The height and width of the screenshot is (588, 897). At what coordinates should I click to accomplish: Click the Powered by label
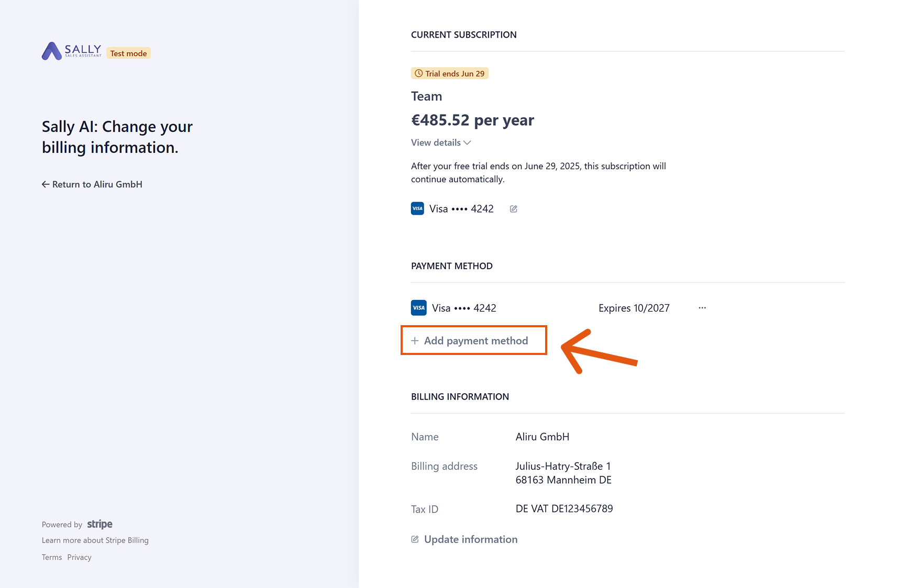tap(62, 525)
